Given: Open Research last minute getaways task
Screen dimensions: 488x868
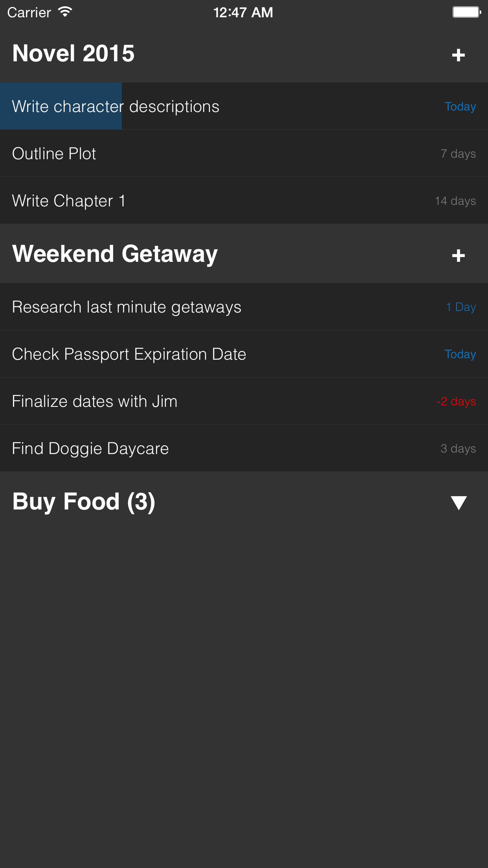Looking at the screenshot, I should [x=127, y=307].
